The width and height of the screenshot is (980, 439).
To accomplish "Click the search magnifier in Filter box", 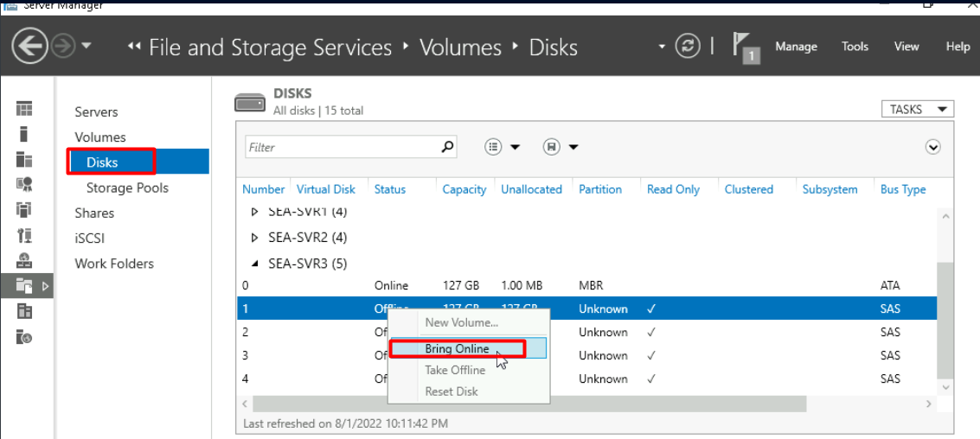I will tap(447, 147).
